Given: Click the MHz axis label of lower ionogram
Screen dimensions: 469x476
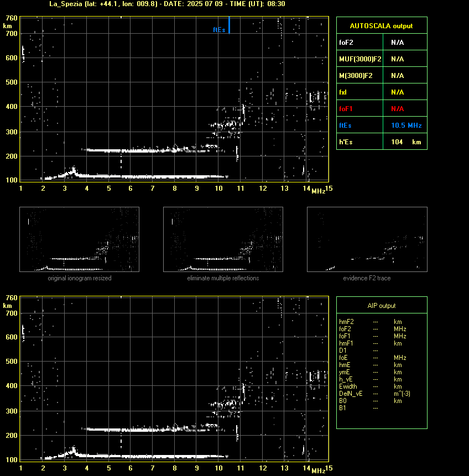Looking at the screenshot, I should [318, 471].
